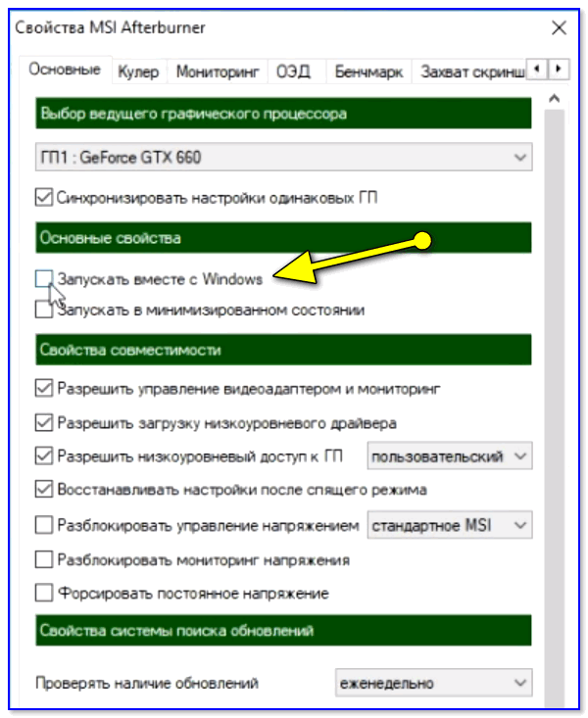The image size is (588, 718).
Task: Click the Свойства MSI Afterburner window title
Action: point(110,27)
